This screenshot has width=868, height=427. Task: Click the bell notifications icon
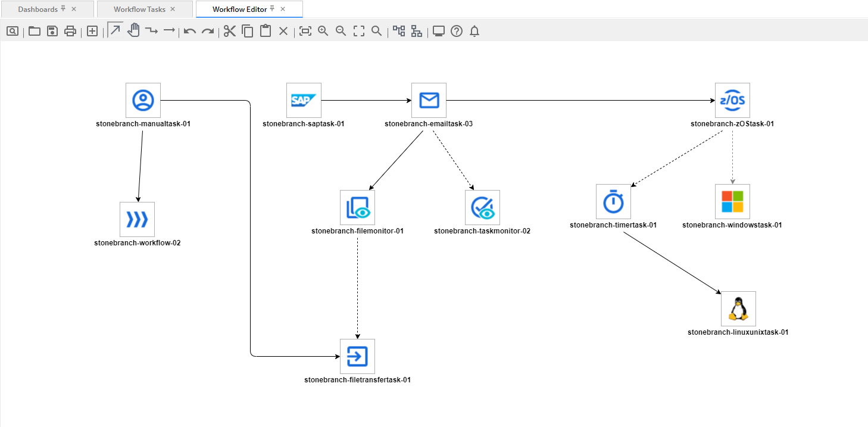click(x=474, y=31)
